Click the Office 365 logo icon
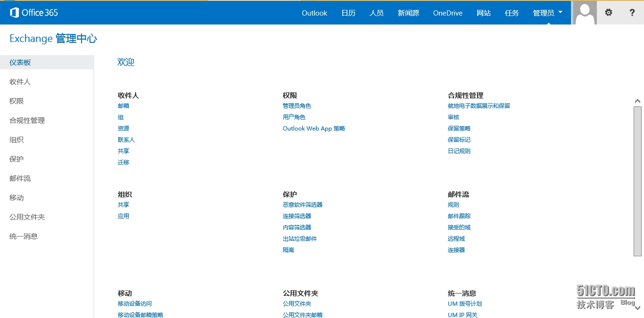644x318 pixels. 15,13
